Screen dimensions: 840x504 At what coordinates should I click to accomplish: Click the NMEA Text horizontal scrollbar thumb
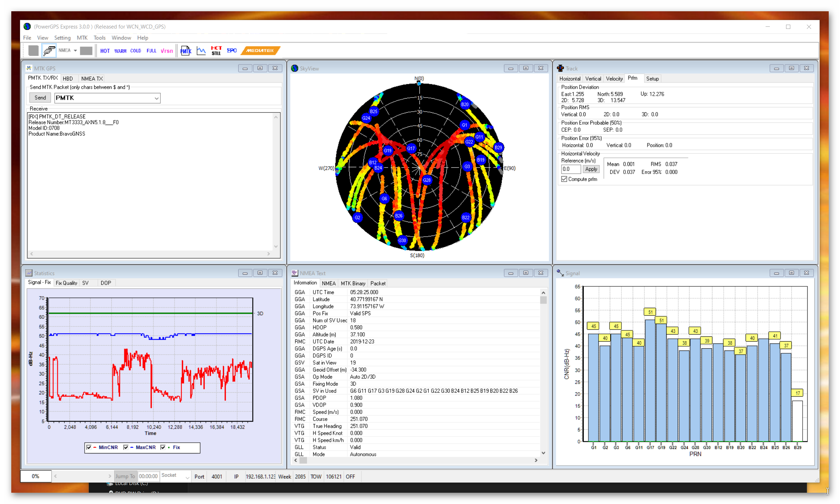303,460
